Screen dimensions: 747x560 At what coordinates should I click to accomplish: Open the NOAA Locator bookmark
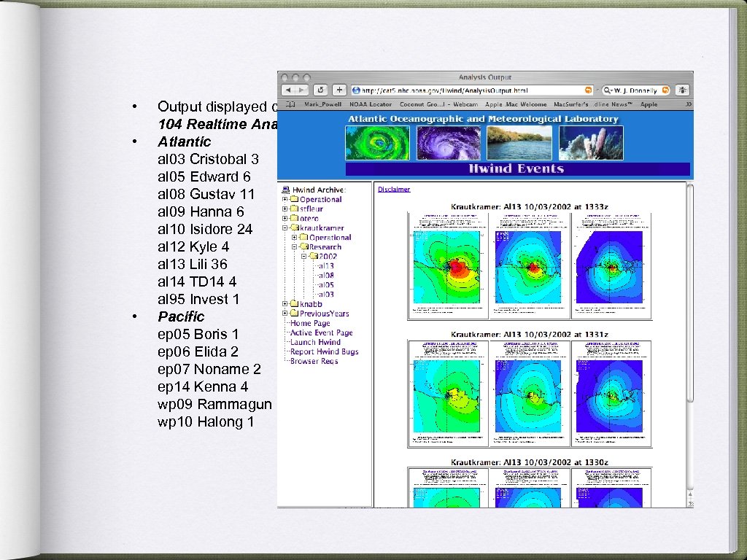pos(371,104)
